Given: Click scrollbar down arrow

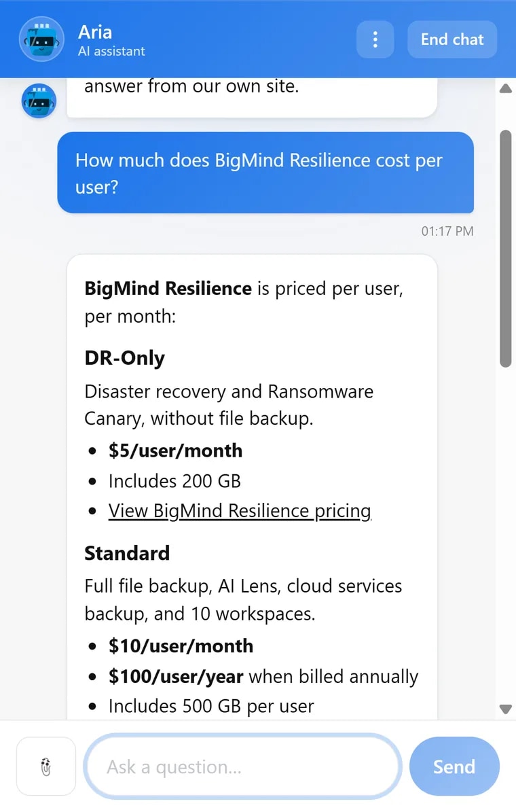Looking at the screenshot, I should point(506,709).
